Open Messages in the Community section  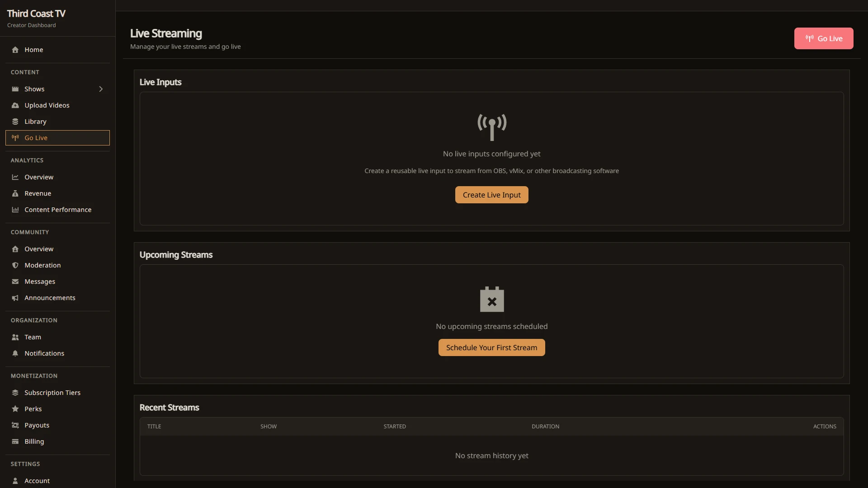[x=57, y=282]
